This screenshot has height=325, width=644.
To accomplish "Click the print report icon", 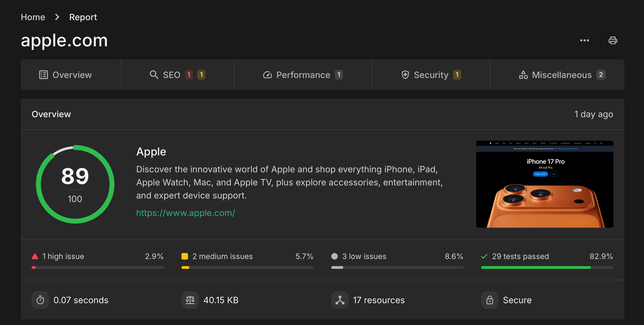I will [613, 40].
